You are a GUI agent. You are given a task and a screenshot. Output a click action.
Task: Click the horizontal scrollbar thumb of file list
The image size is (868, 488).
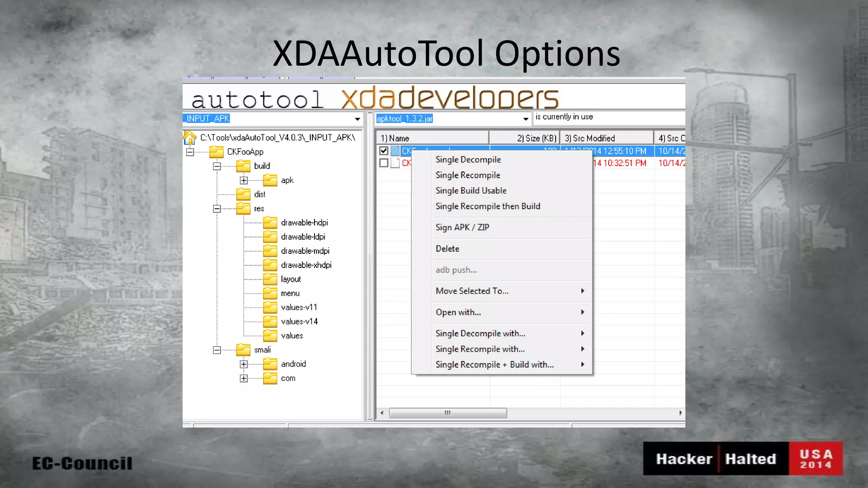pos(448,413)
